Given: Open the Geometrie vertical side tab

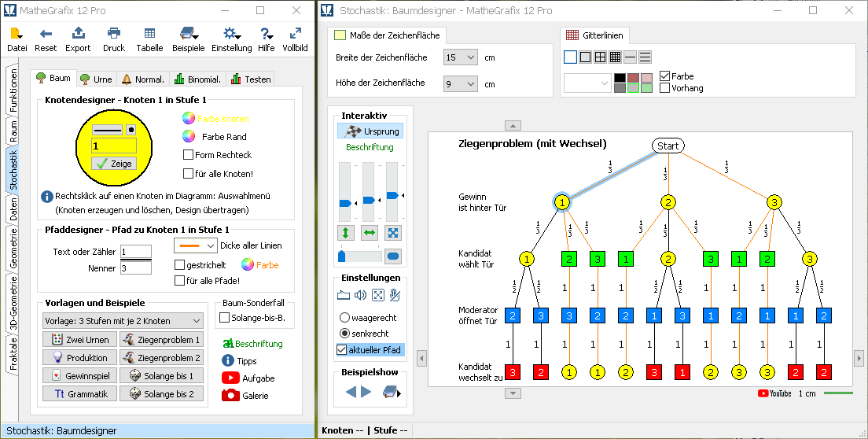Looking at the screenshot, I should [13, 249].
